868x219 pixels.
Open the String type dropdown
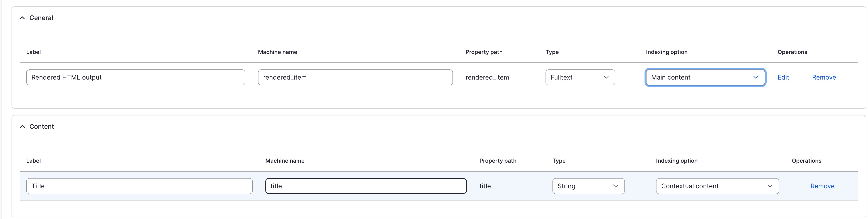pos(588,186)
